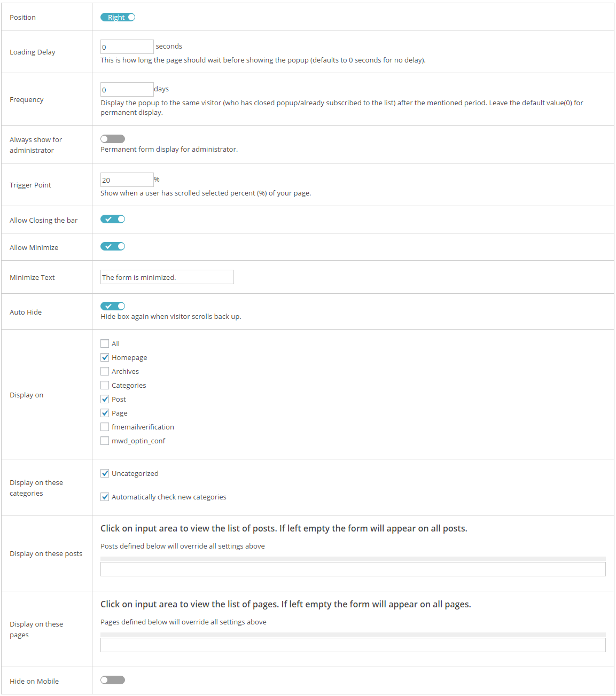Uncheck the Homepage checkbox
Screen dimensions: 616x696
(105, 357)
